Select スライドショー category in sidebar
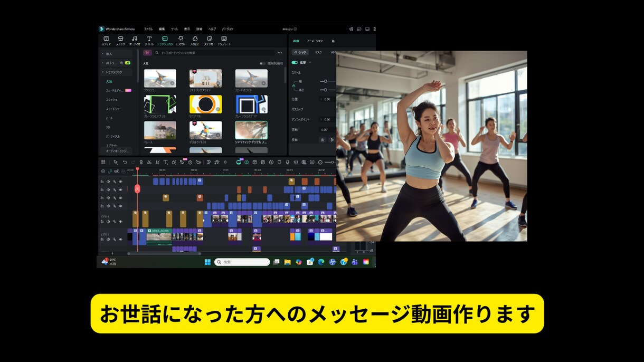This screenshot has height=362, width=644. tap(113, 109)
